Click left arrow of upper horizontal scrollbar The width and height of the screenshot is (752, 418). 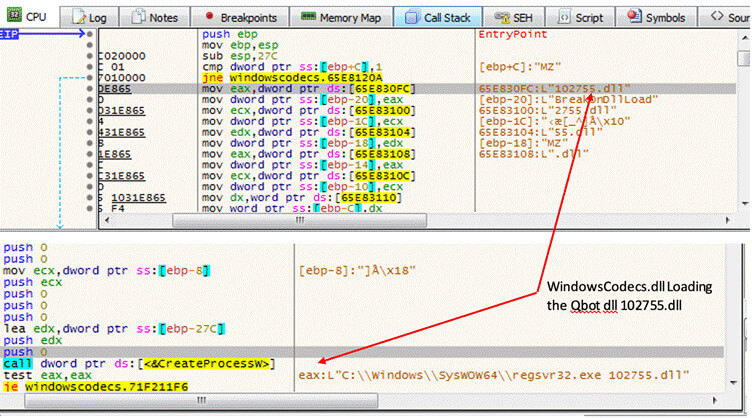pyautogui.click(x=107, y=220)
